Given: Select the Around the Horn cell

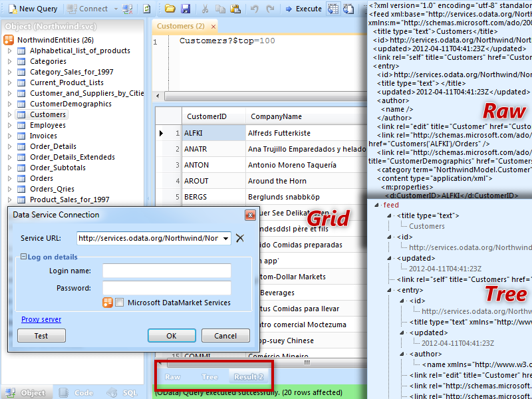Looking at the screenshot, I should click(x=307, y=181).
